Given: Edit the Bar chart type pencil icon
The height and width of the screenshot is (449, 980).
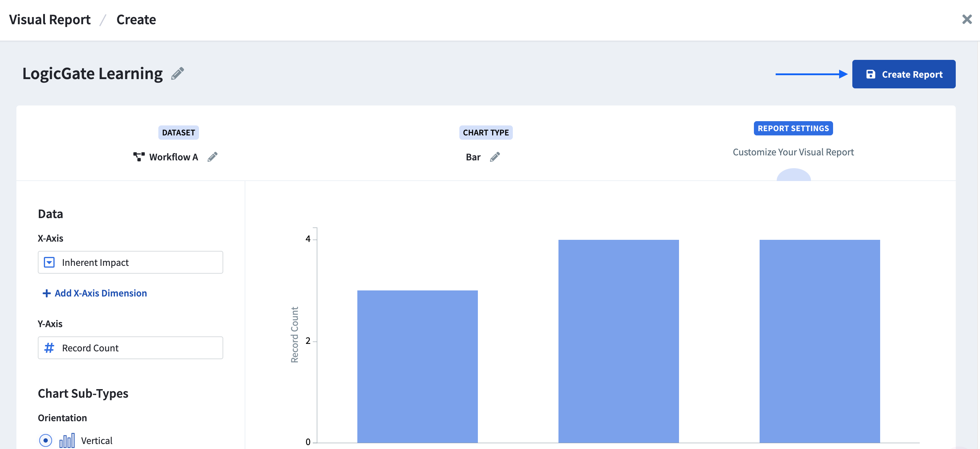Looking at the screenshot, I should coord(495,157).
